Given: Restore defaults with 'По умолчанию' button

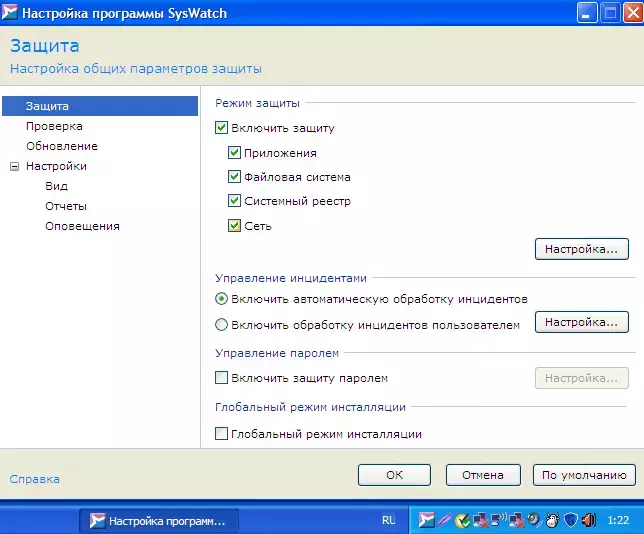Looking at the screenshot, I should tap(584, 475).
